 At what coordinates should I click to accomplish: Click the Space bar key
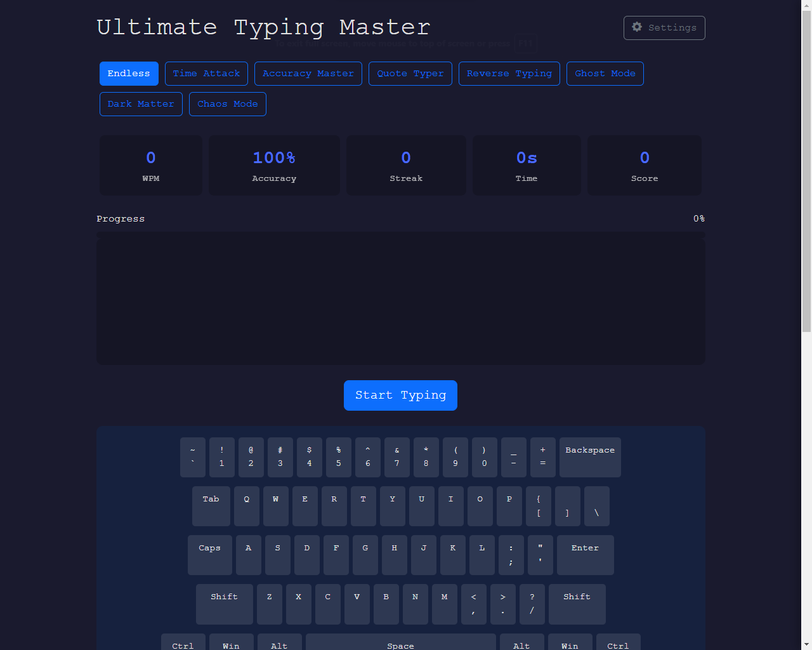tap(401, 642)
